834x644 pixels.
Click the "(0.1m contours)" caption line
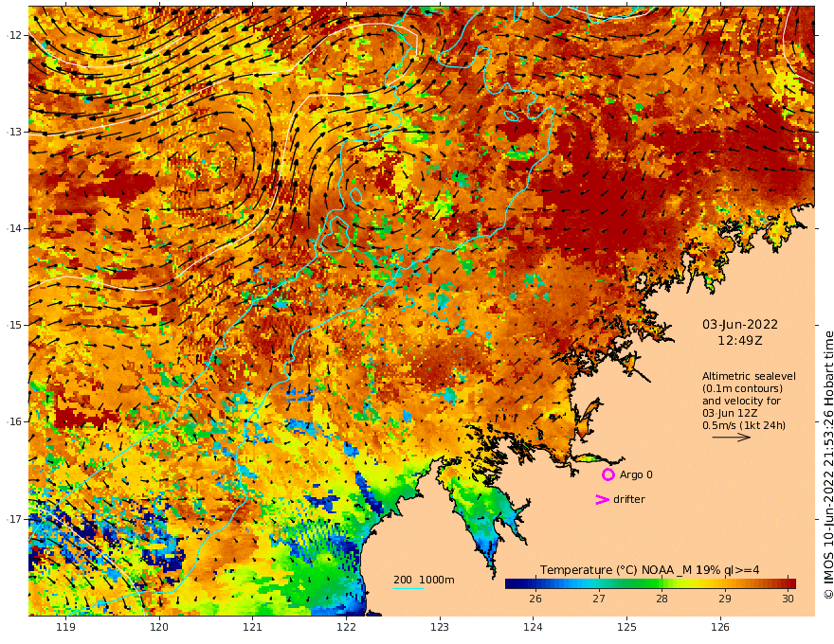(x=742, y=388)
